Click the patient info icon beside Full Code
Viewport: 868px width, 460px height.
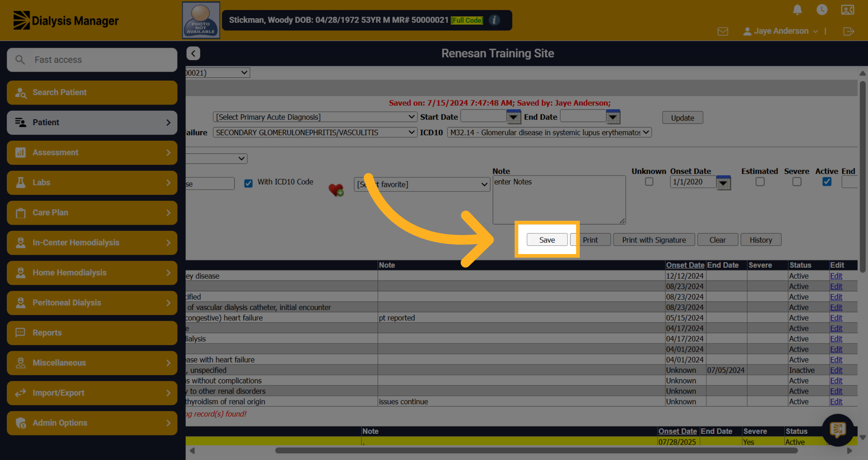[x=494, y=20]
